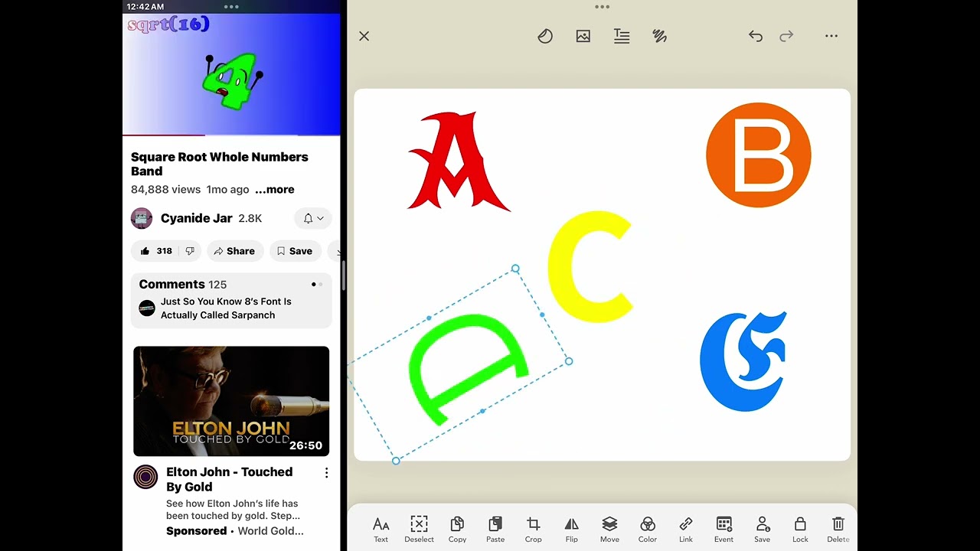This screenshot has width=980, height=551.
Task: Open the Comments 125 section
Action: (231, 300)
